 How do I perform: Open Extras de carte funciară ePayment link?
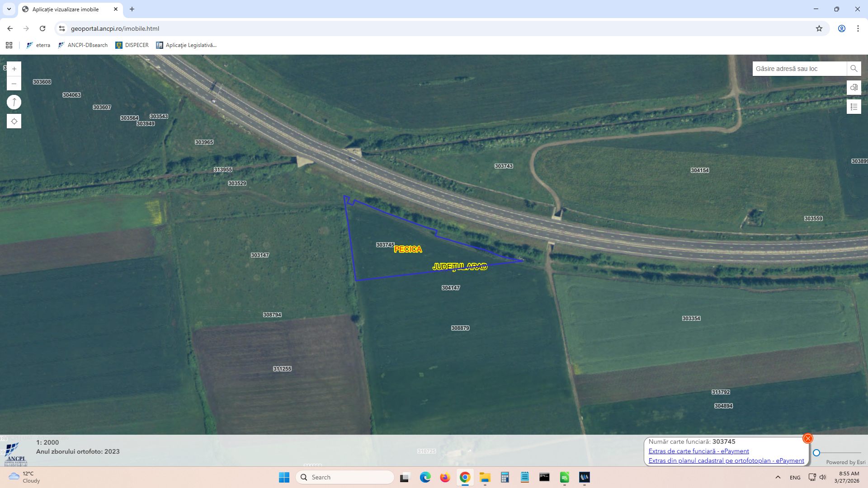[698, 451]
